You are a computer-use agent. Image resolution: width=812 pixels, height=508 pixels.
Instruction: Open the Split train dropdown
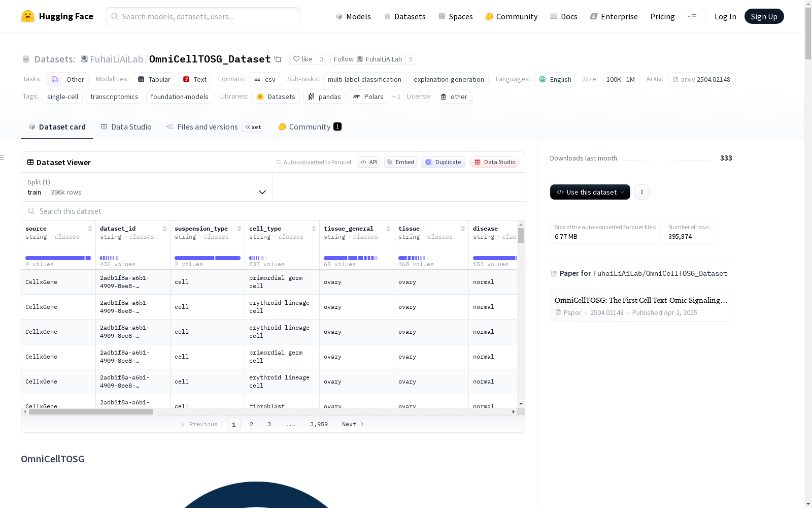click(147, 187)
